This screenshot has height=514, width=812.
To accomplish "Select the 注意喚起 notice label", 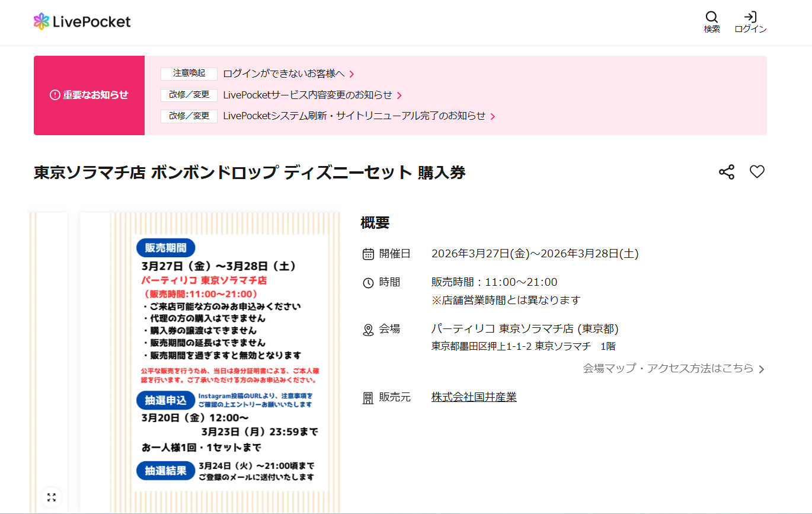I will [x=188, y=74].
